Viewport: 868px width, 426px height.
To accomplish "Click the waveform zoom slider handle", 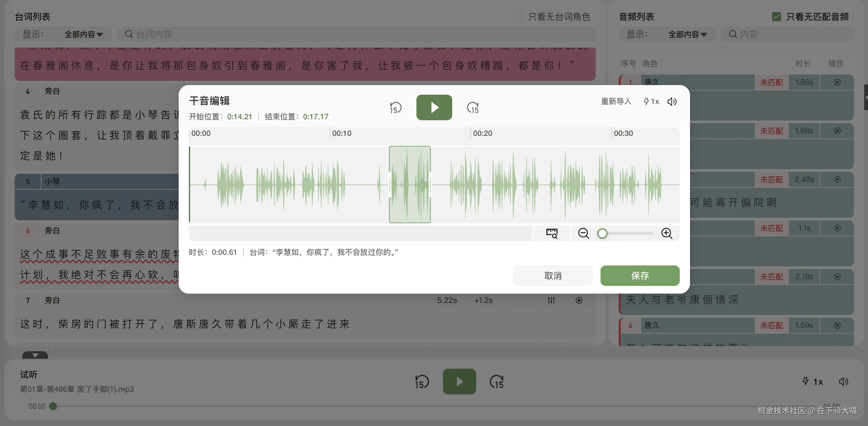I will click(602, 233).
